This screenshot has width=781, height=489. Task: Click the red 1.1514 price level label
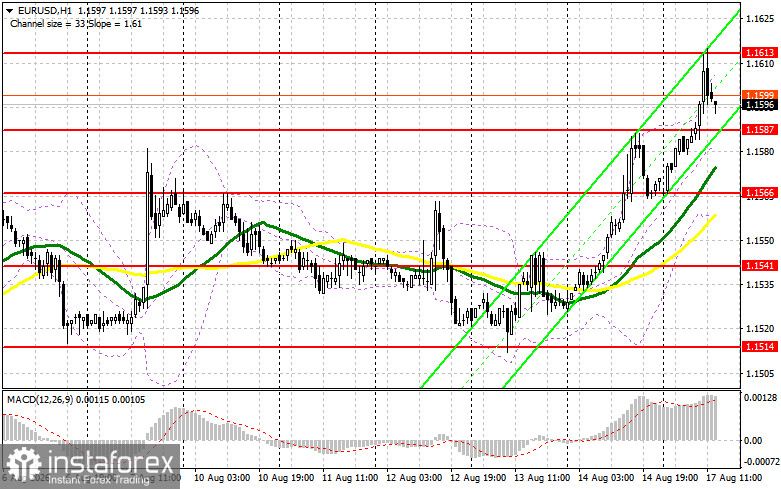click(760, 346)
